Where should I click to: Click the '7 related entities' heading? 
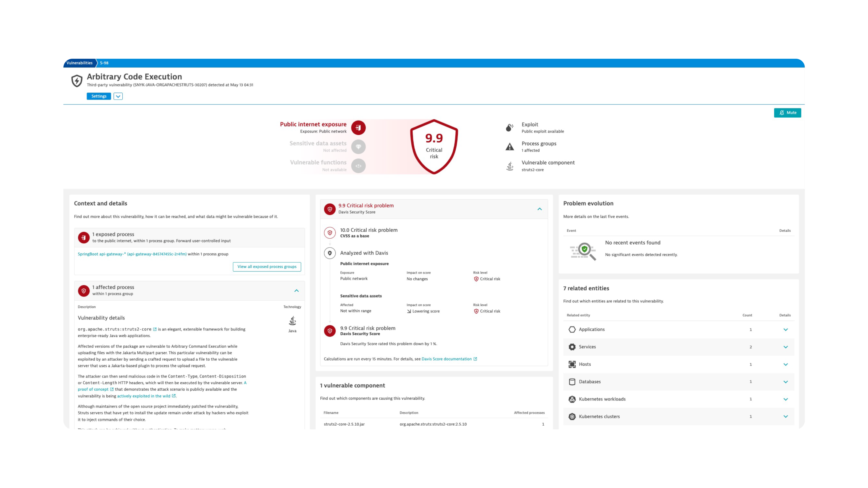(x=586, y=288)
